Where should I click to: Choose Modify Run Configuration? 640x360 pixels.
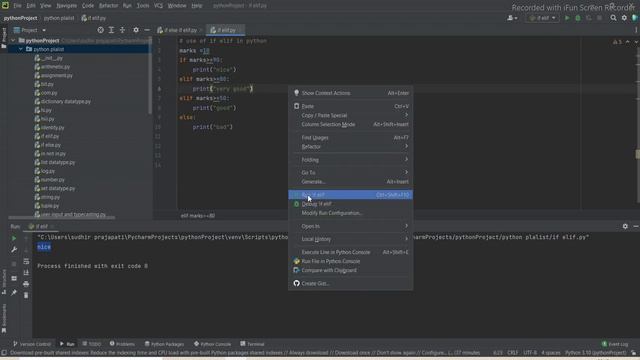point(351,213)
